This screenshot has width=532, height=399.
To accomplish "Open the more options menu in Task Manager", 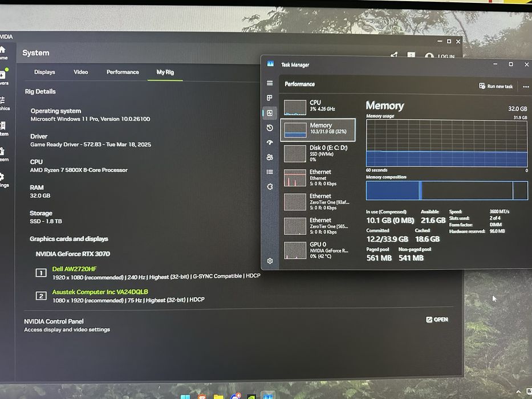I will [x=526, y=87].
